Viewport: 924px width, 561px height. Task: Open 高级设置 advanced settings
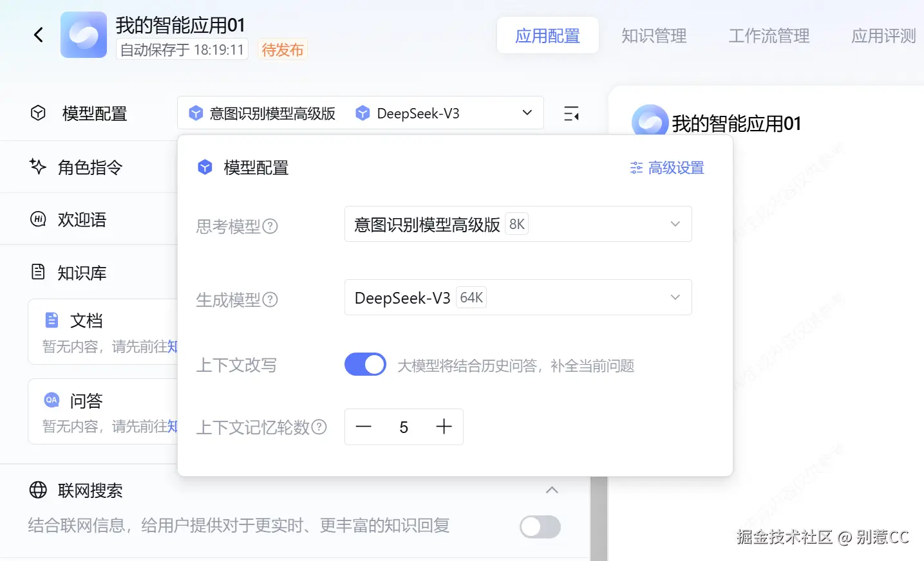(x=667, y=168)
